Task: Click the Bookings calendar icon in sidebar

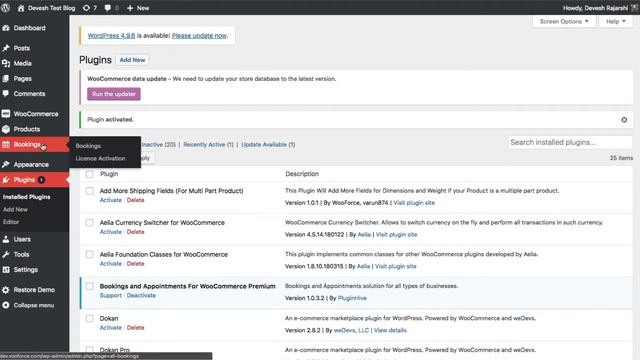Action: tap(6, 144)
